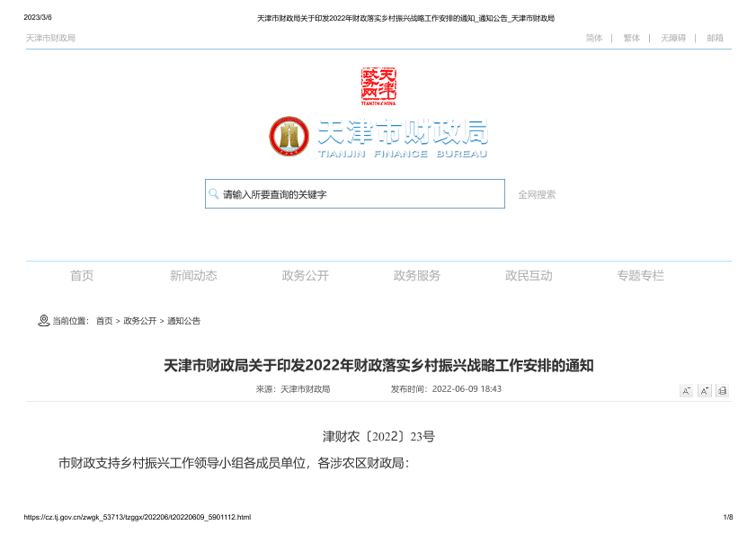Click the print page icon
Image resolution: width=756 pixels, height=534 pixels.
tap(722, 390)
